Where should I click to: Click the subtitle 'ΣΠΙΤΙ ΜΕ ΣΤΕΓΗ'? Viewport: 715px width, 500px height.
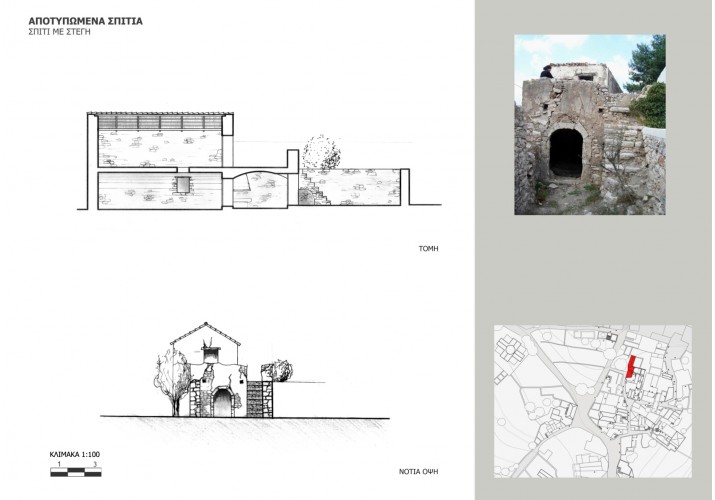click(59, 32)
